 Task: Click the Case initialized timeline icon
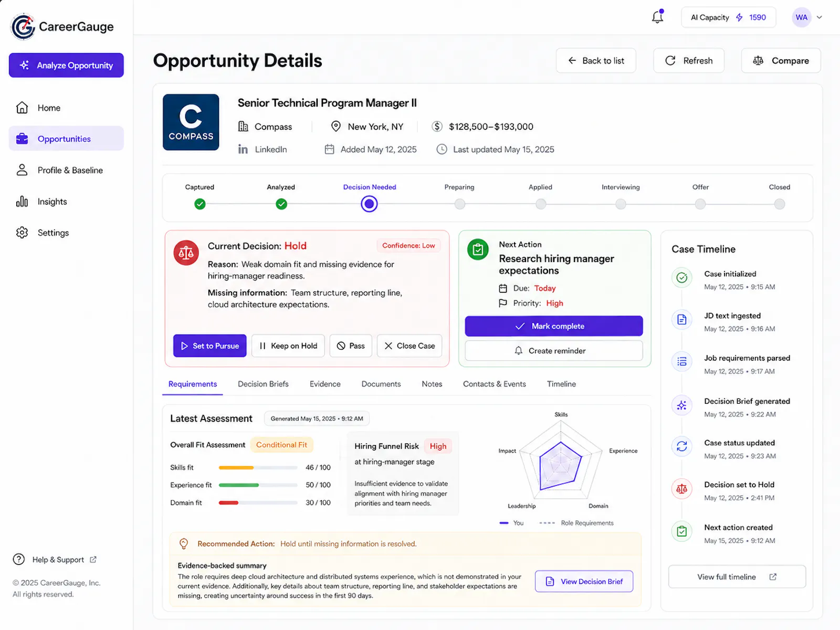682,278
